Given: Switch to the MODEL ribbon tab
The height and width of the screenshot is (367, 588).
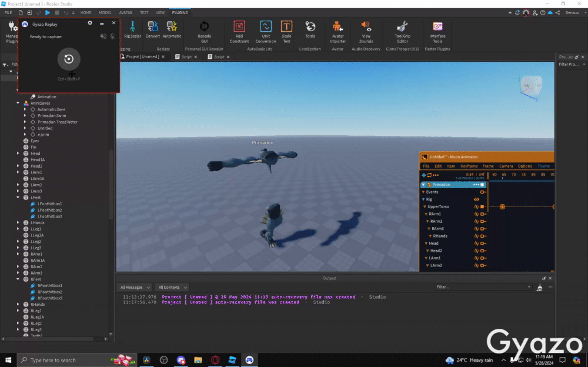Looking at the screenshot, I should point(105,12).
